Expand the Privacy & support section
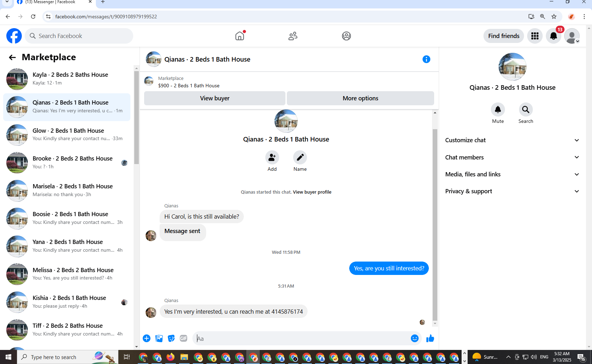The image size is (592, 364). [512, 191]
